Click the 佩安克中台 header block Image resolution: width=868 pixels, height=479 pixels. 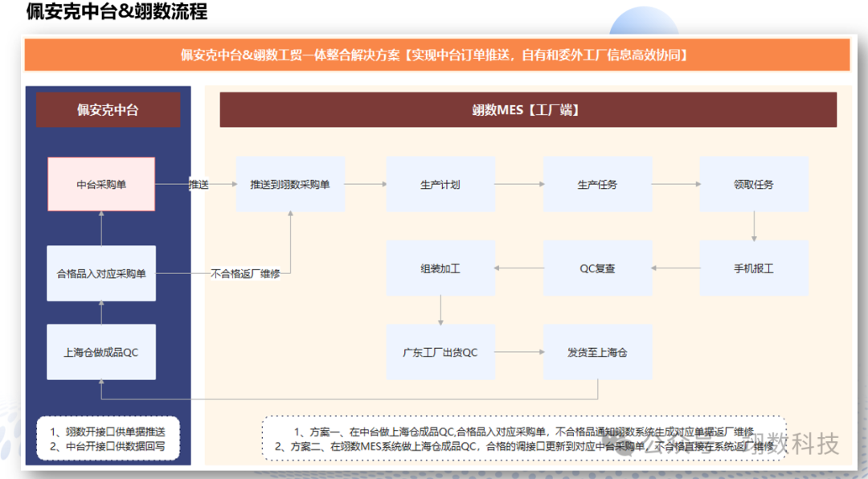[x=108, y=109]
